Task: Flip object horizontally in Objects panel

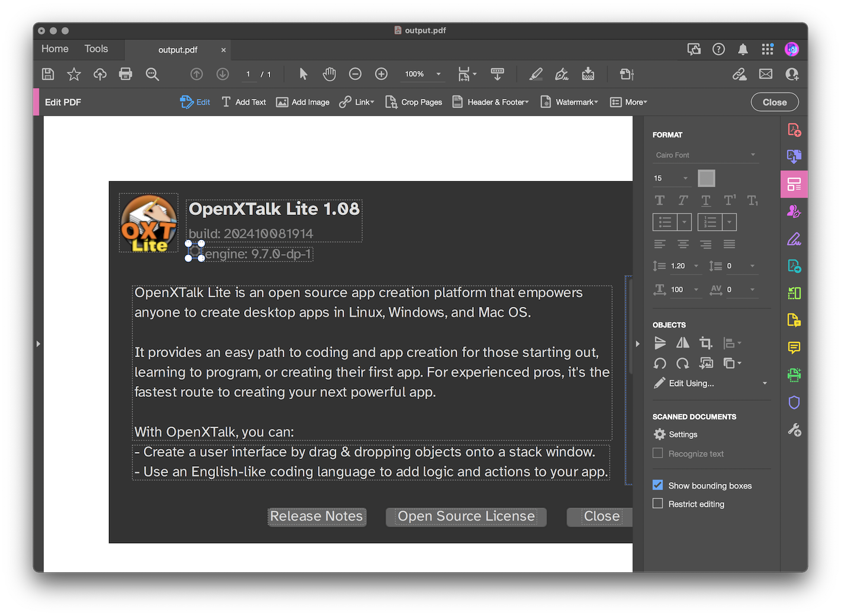Action: tap(683, 343)
